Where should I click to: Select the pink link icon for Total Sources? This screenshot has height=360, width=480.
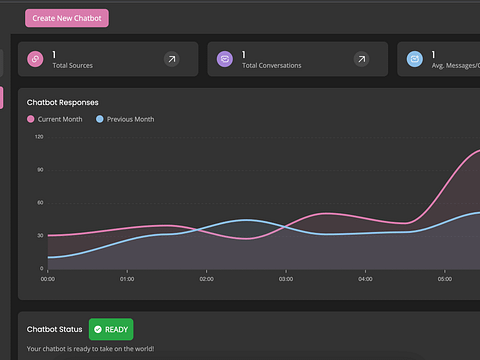pyautogui.click(x=35, y=59)
